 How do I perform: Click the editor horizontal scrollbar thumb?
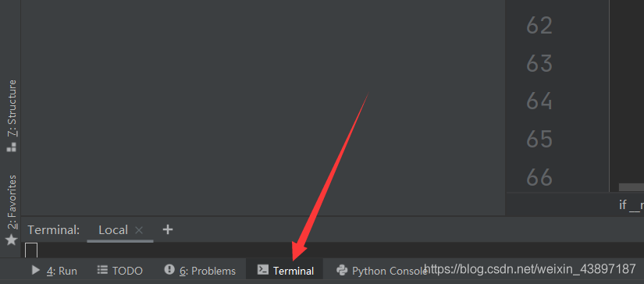[632, 187]
